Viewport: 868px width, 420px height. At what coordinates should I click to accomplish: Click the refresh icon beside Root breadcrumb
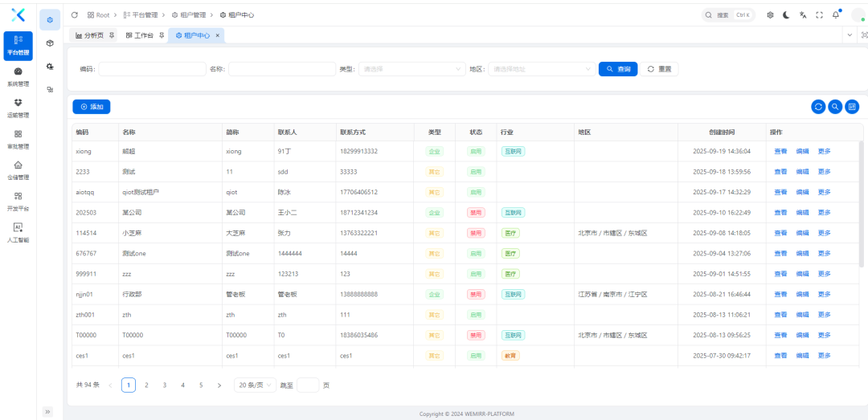tap(75, 14)
